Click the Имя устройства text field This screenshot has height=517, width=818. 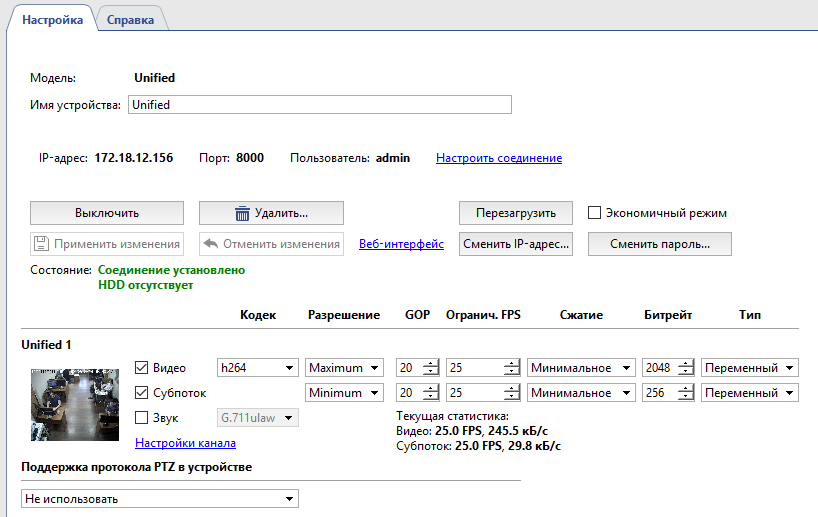click(319, 105)
